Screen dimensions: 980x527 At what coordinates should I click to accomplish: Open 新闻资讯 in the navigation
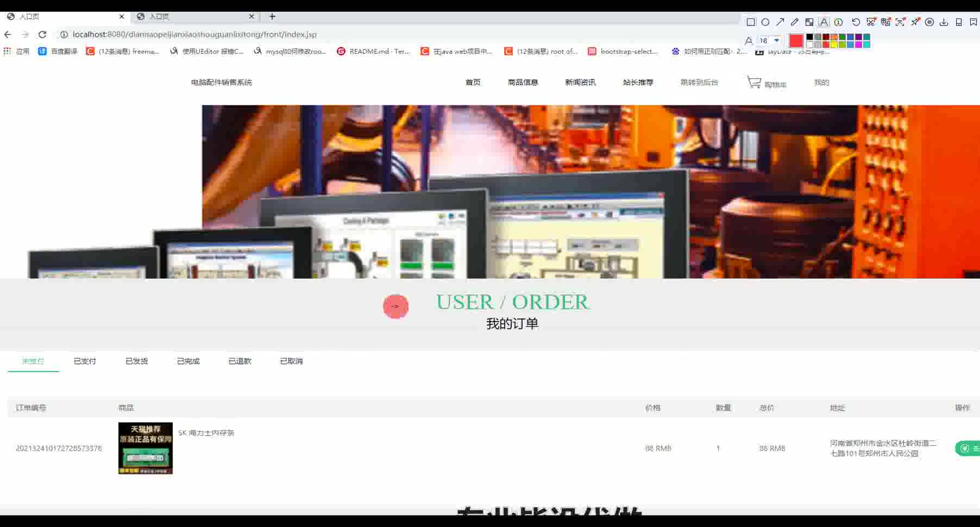[x=580, y=83]
